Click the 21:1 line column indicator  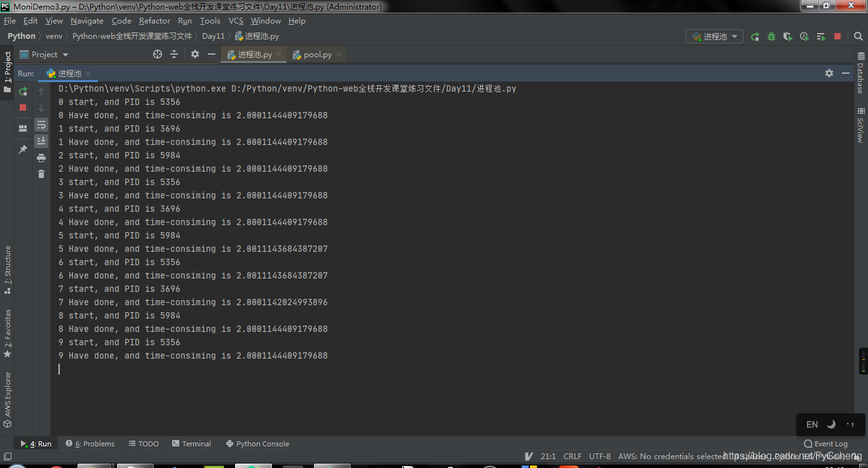(x=548, y=456)
